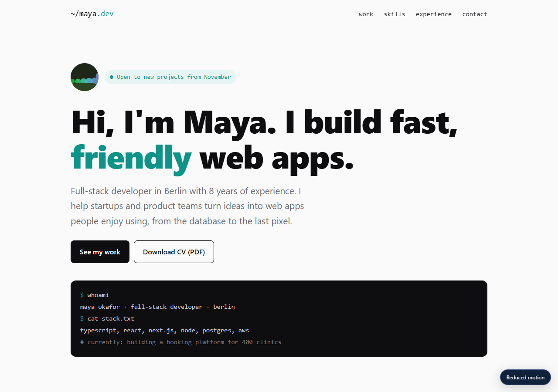Go to the work nav link
558x392 pixels.
point(366,14)
